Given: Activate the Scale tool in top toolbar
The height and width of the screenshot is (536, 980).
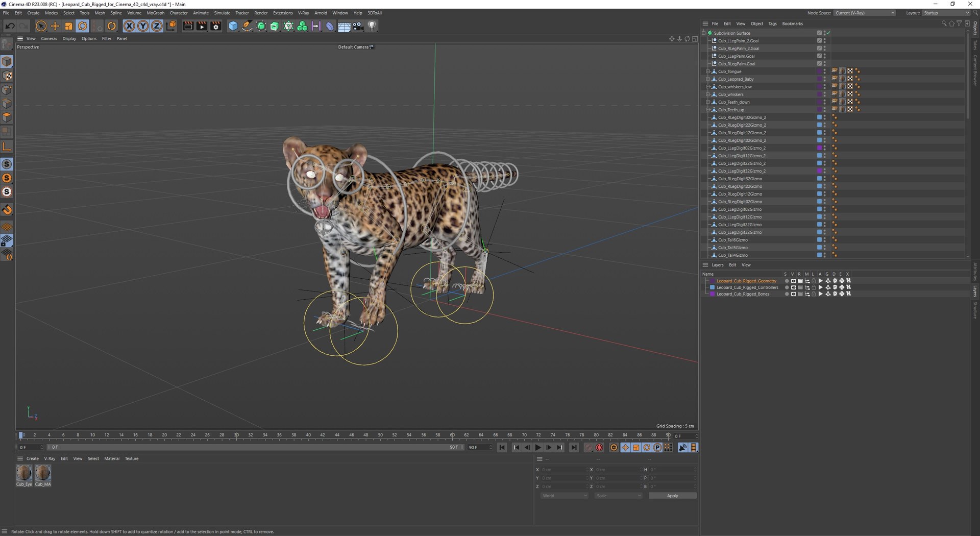Looking at the screenshot, I should pyautogui.click(x=69, y=26).
